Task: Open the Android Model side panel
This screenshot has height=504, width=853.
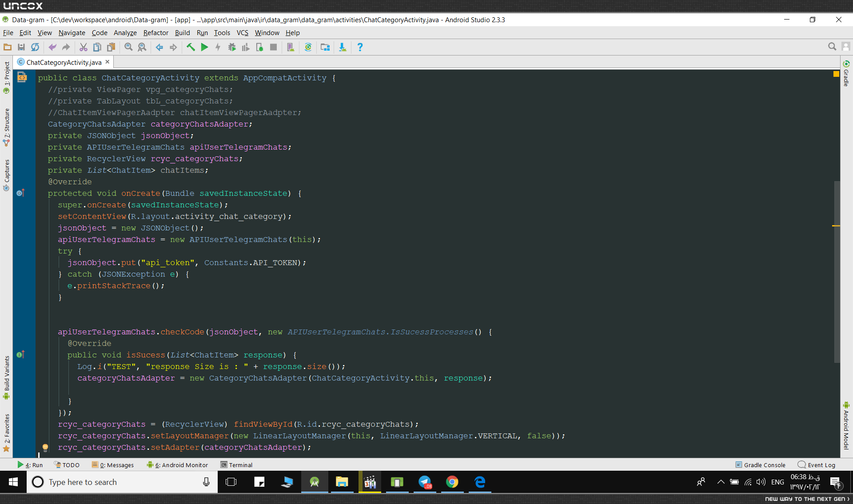Action: (846, 426)
